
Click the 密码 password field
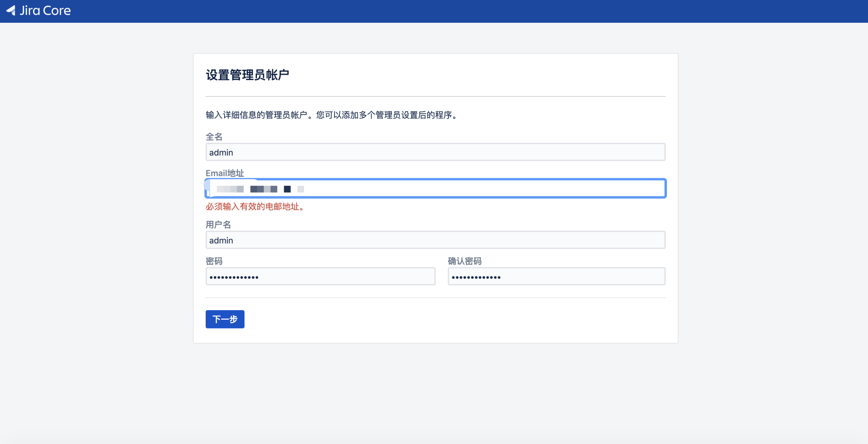(x=320, y=276)
